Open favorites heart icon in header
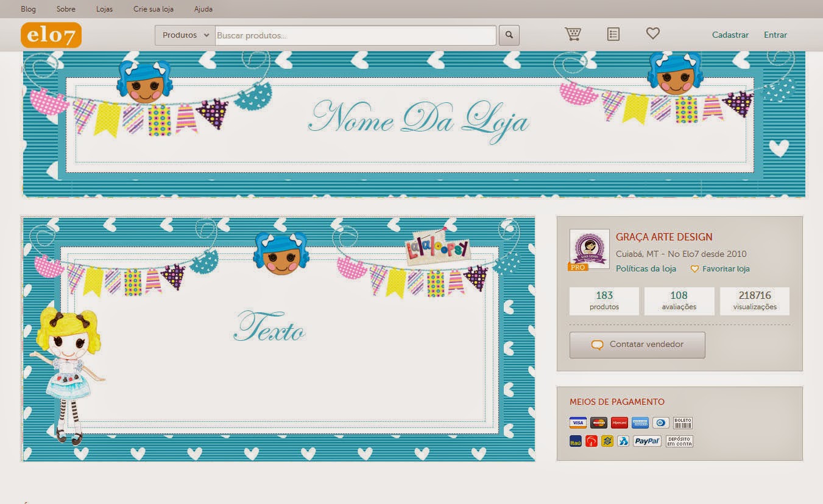Viewport: 823px width, 504px height. pyautogui.click(x=653, y=33)
